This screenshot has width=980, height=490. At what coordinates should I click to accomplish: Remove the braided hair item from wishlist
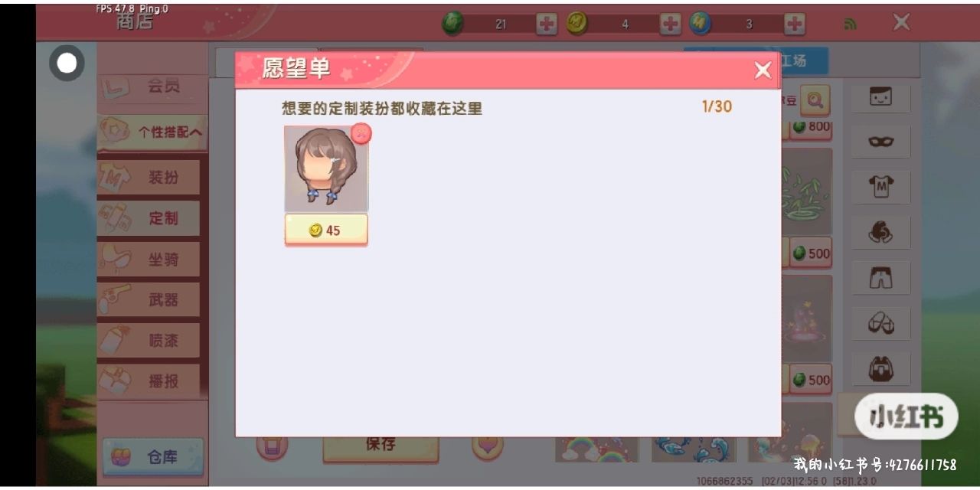tap(361, 133)
